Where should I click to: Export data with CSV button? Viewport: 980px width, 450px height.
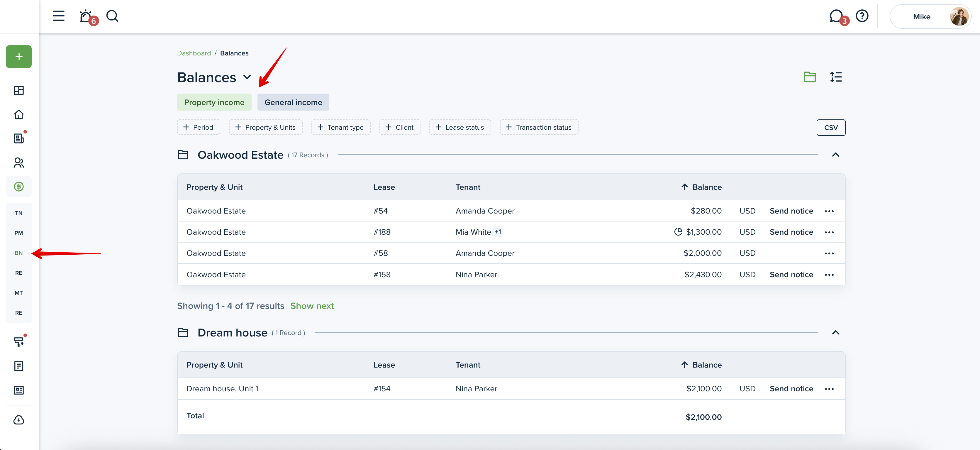tap(831, 128)
